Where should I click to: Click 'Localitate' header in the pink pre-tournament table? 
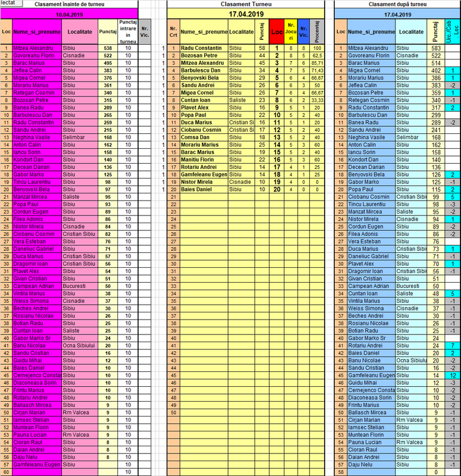click(x=80, y=32)
